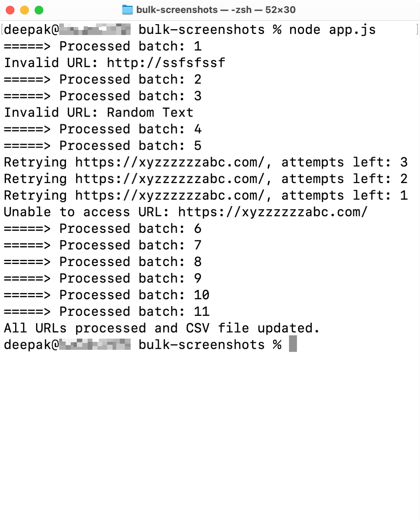Screen dimensions: 420x522
Task: Click the 'Invalid URL: http://ssfsfssf' line
Action: (114, 63)
